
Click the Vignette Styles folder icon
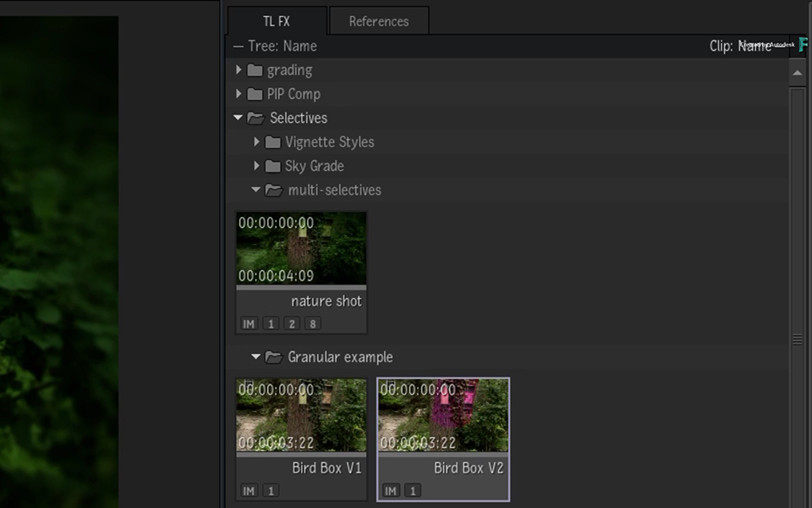(x=272, y=142)
